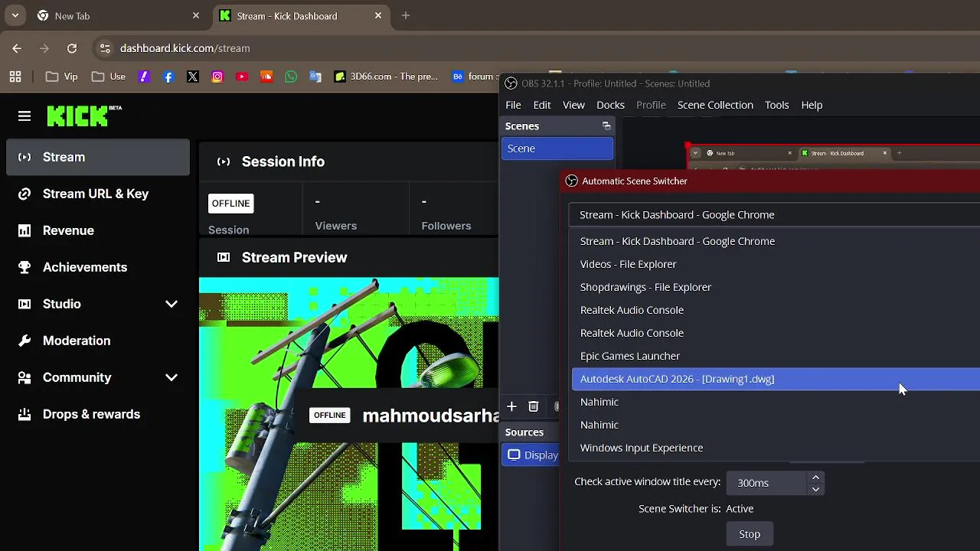Open the OBS Edit menu
Screen dimensions: 980x551
click(542, 105)
